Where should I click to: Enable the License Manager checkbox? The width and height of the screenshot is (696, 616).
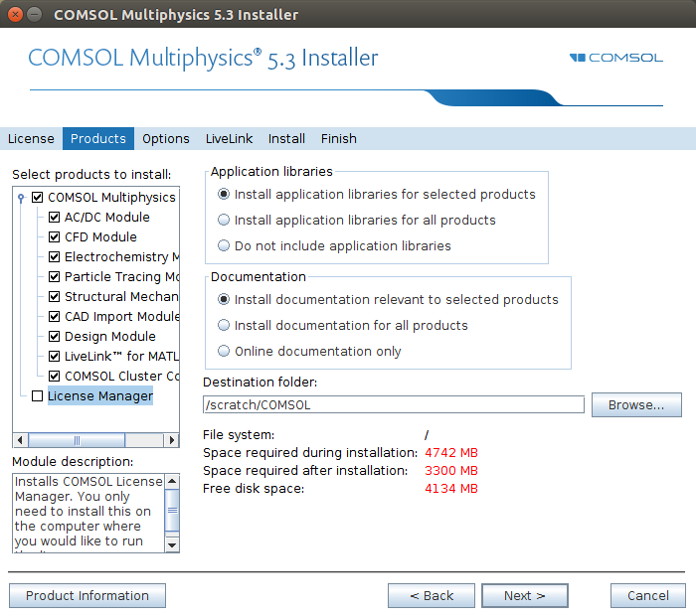pos(38,396)
